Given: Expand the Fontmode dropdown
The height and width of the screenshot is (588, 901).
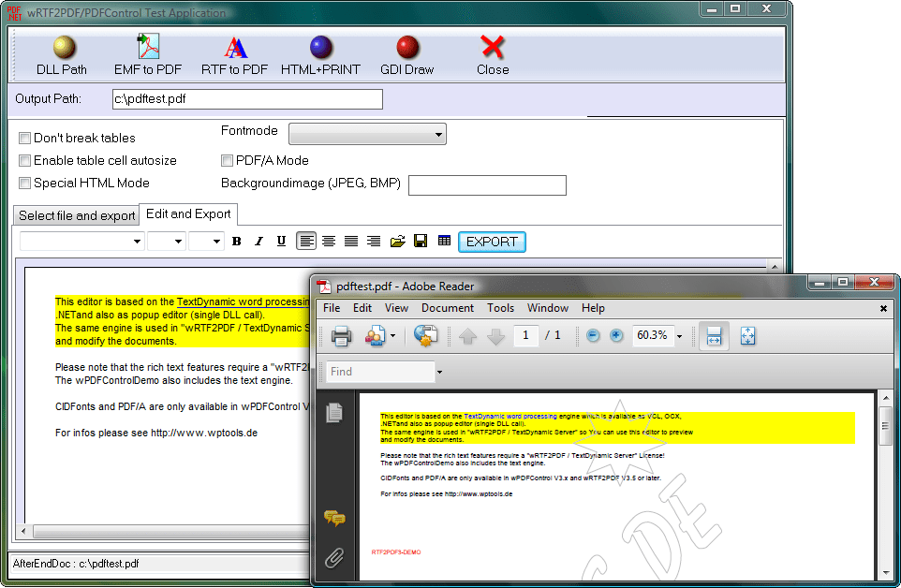Looking at the screenshot, I should coord(367,135).
